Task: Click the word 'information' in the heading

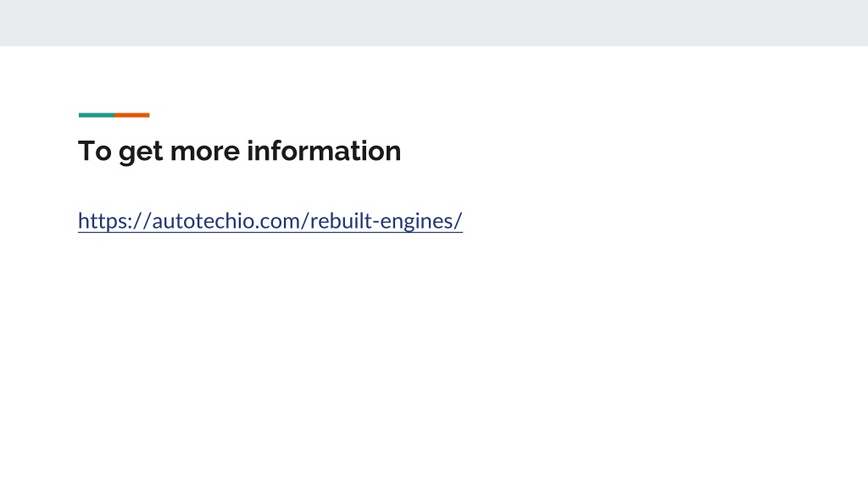Action: (x=324, y=151)
